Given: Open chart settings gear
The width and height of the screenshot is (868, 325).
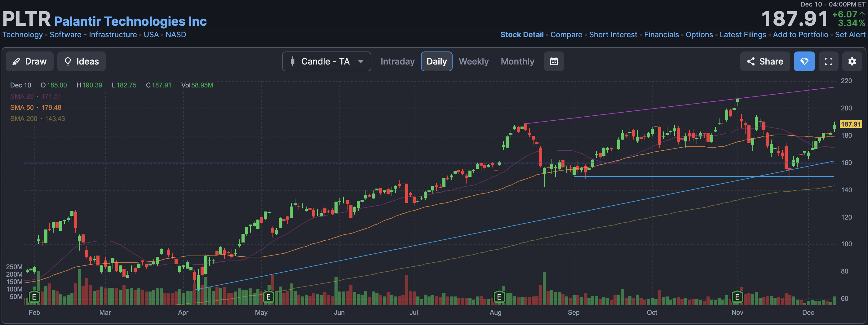Looking at the screenshot, I should pyautogui.click(x=852, y=61).
